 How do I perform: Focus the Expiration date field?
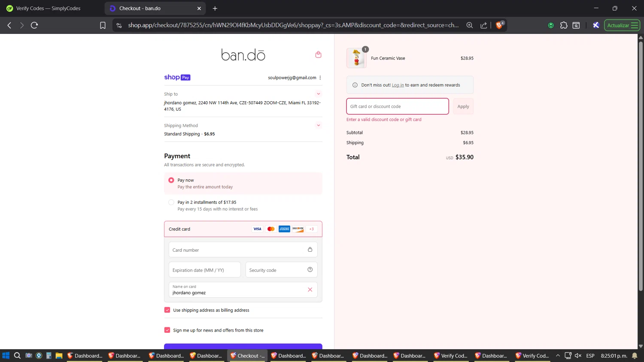coord(205,270)
